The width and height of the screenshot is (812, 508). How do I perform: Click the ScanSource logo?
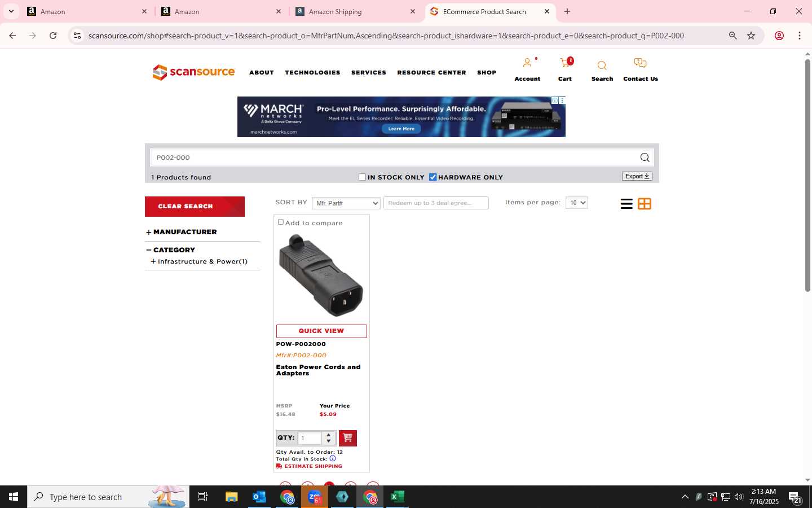point(193,72)
